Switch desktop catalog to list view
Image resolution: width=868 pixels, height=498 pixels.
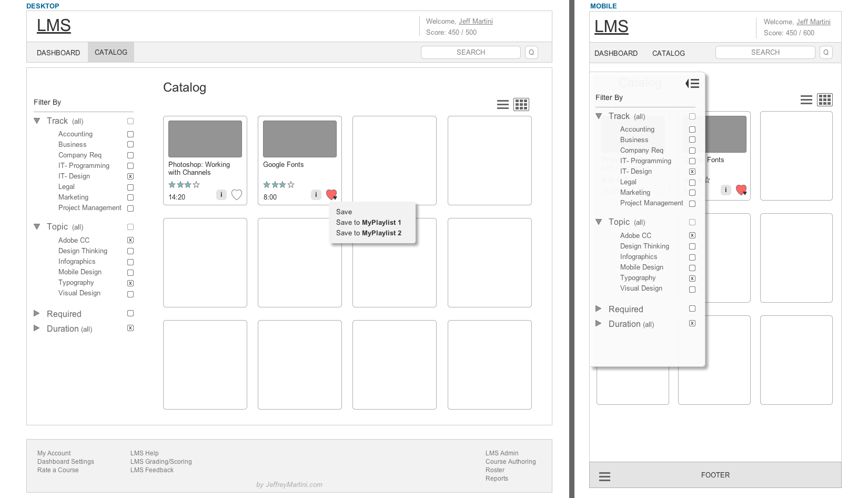tap(503, 105)
